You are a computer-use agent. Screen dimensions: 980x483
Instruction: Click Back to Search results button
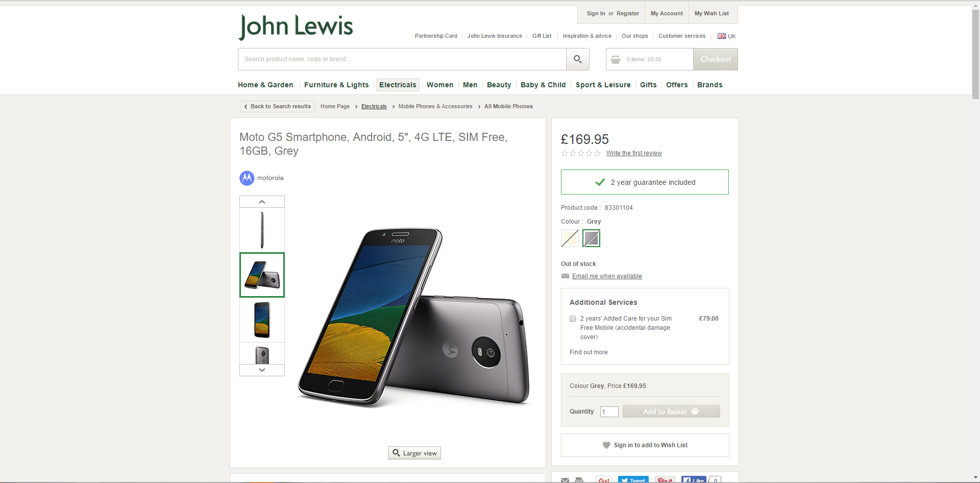(x=278, y=106)
